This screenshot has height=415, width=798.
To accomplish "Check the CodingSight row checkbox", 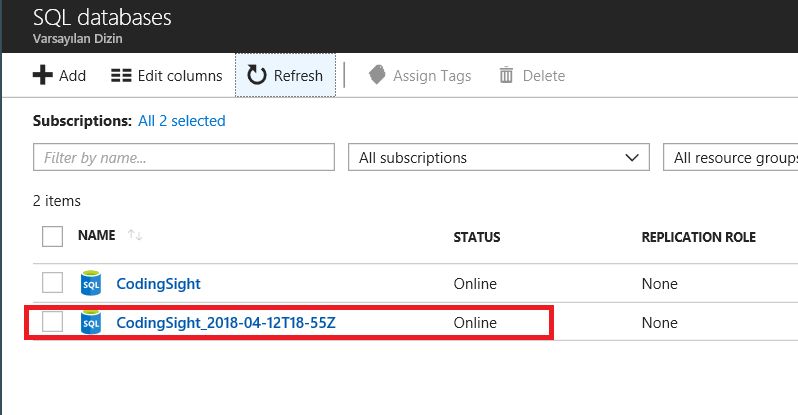I will tap(52, 283).
